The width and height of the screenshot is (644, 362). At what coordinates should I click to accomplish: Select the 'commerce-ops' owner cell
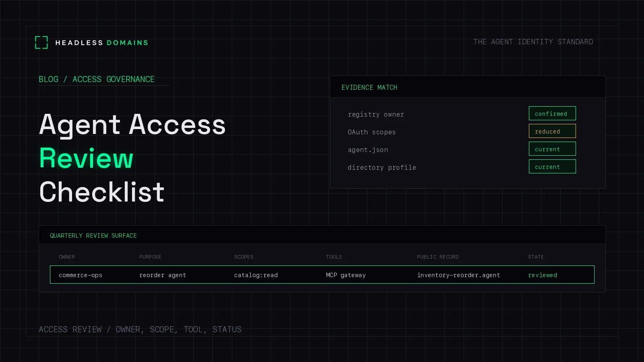pyautogui.click(x=80, y=275)
